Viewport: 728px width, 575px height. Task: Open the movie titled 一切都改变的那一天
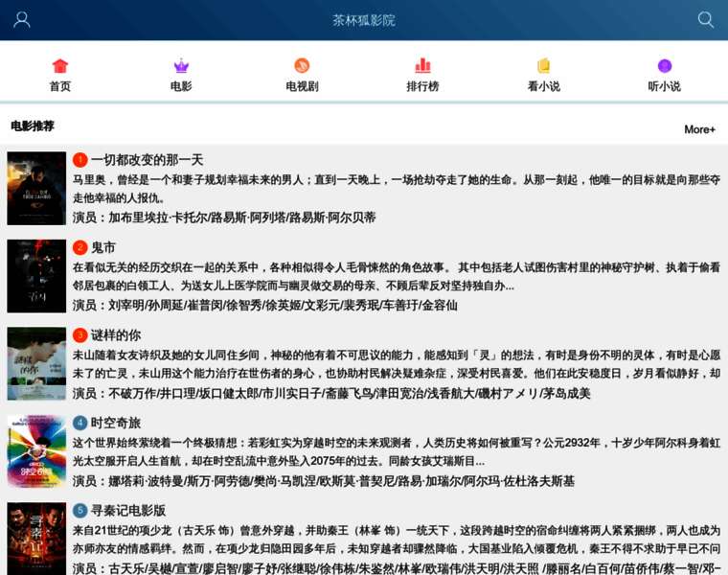pos(147,160)
